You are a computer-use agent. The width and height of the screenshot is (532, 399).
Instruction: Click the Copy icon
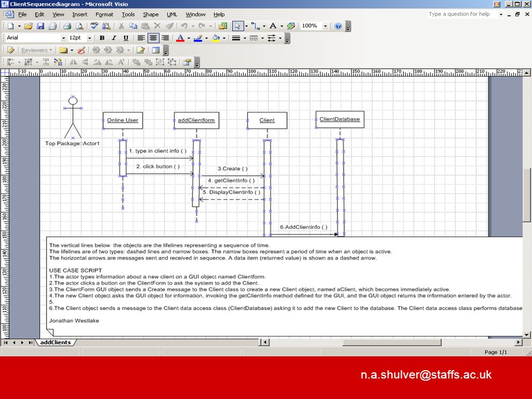click(x=134, y=26)
